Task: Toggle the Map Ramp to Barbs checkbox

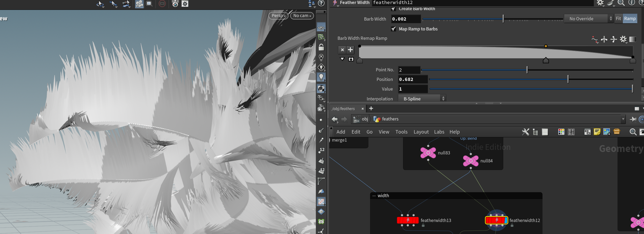Action: point(394,29)
